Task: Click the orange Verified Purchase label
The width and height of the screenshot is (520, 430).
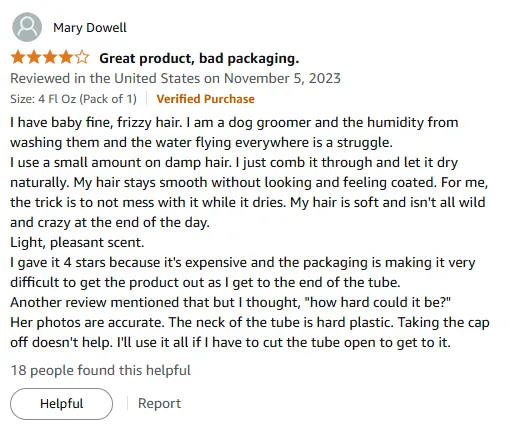Action: click(x=205, y=99)
